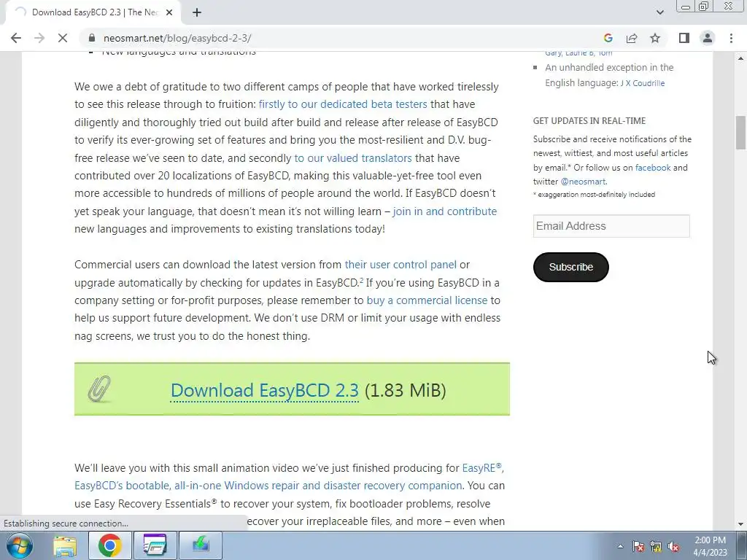Image resolution: width=747 pixels, height=560 pixels.
Task: Open a new tab with the plus button
Action: pos(197,13)
